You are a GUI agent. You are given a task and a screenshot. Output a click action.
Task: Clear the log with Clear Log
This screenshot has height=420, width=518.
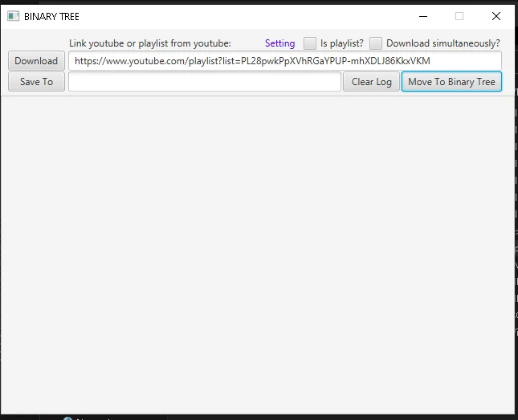coord(371,82)
